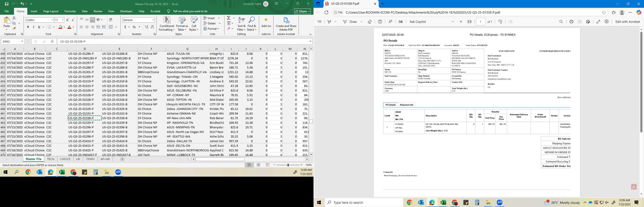This screenshot has height=207, width=644.
Task: Open the Data ribbon tab
Action: click(85, 11)
